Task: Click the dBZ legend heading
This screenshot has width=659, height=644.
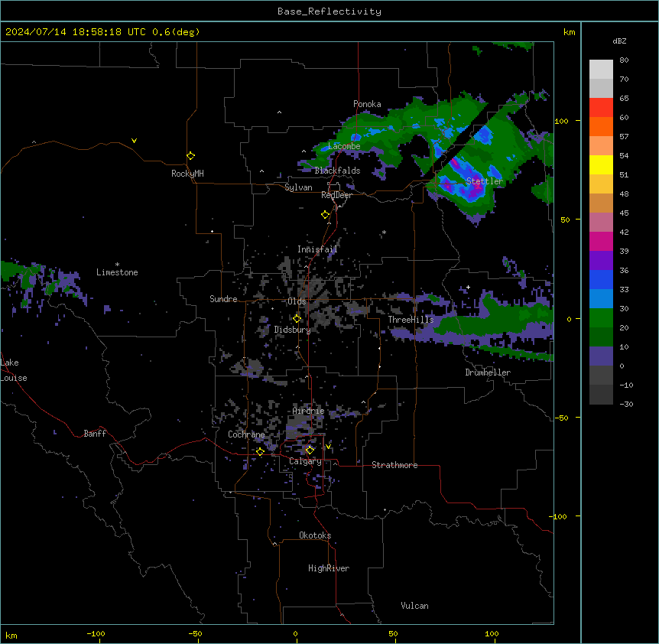Action: pyautogui.click(x=619, y=41)
